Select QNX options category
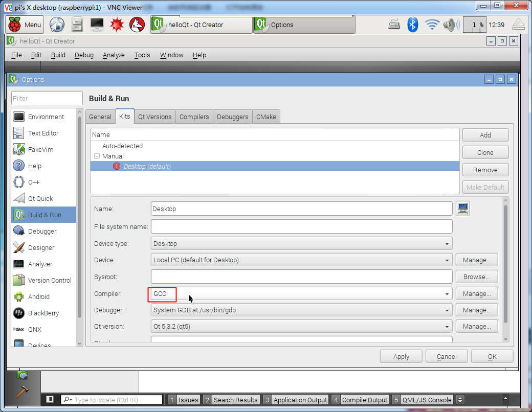Viewport: 532px width, 412px height. (44, 329)
